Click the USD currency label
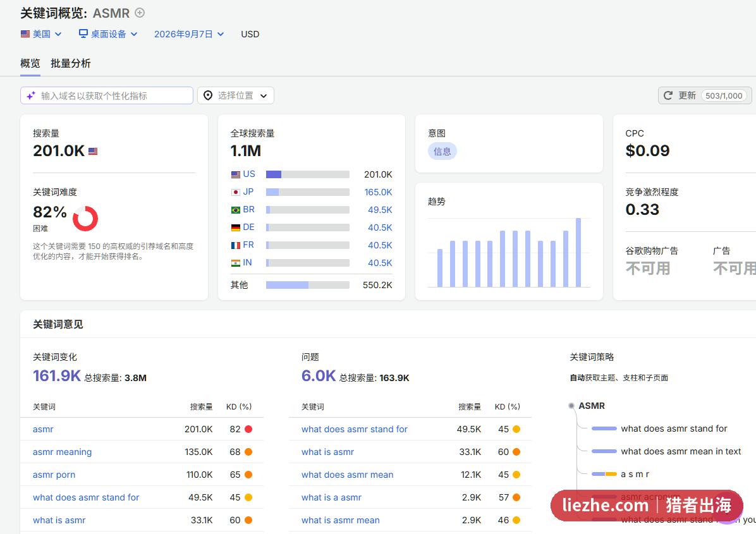Viewport: 756px width, 534px height. [250, 34]
